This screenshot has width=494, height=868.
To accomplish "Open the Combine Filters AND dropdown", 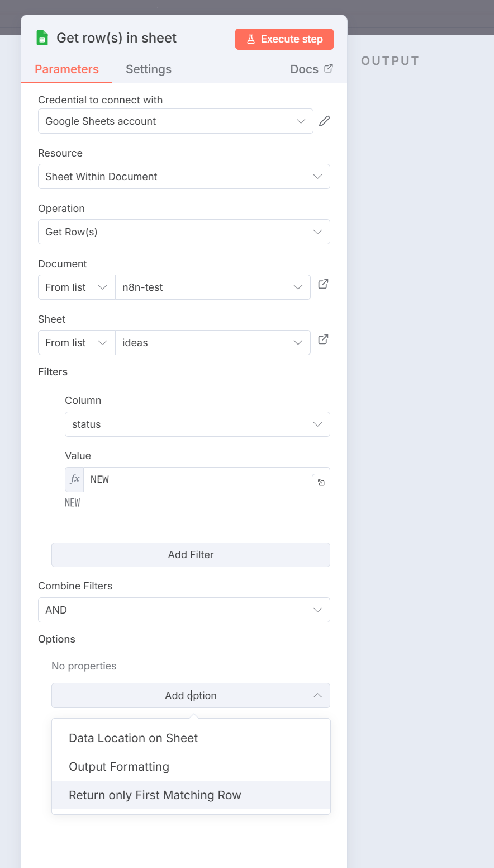I will click(184, 610).
